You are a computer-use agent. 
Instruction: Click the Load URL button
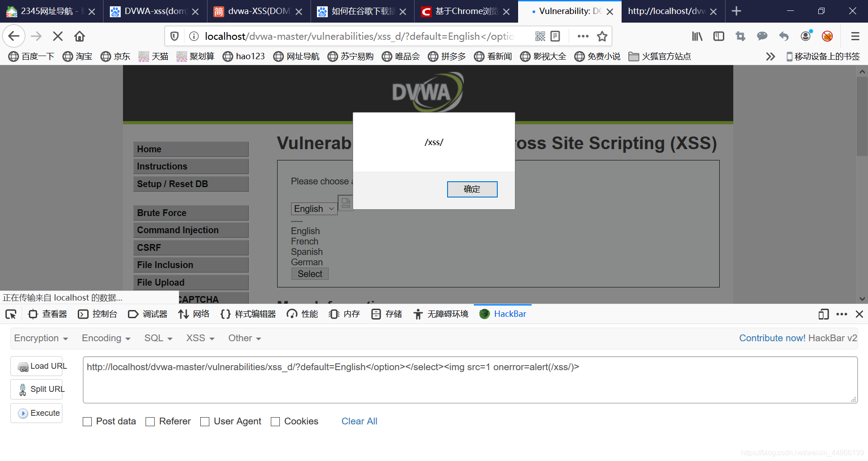pos(37,366)
